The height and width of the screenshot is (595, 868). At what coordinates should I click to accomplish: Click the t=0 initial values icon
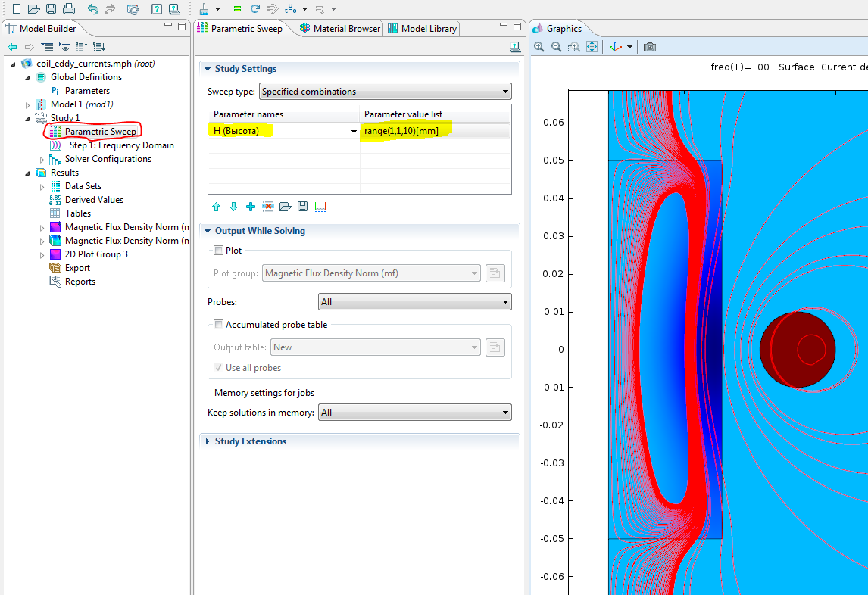point(291,9)
